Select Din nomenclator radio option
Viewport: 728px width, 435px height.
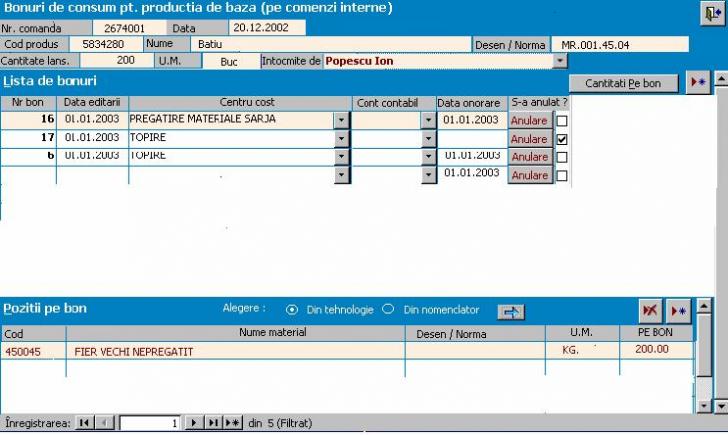[389, 310]
